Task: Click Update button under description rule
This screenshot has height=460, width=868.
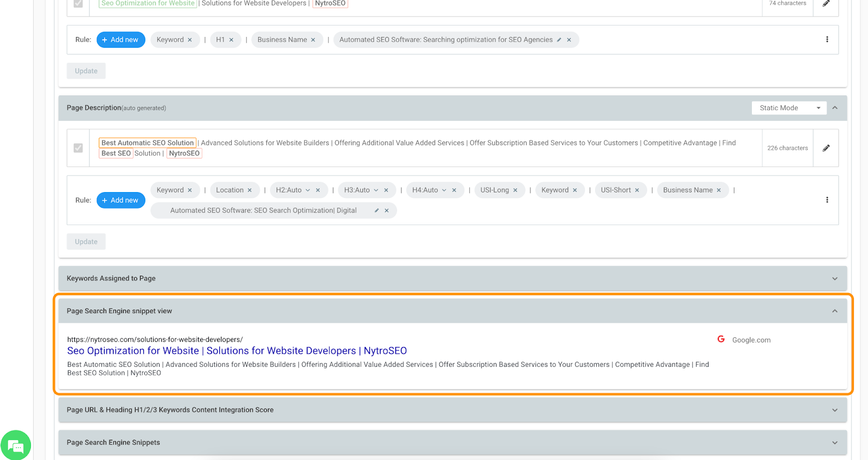Action: [86, 242]
